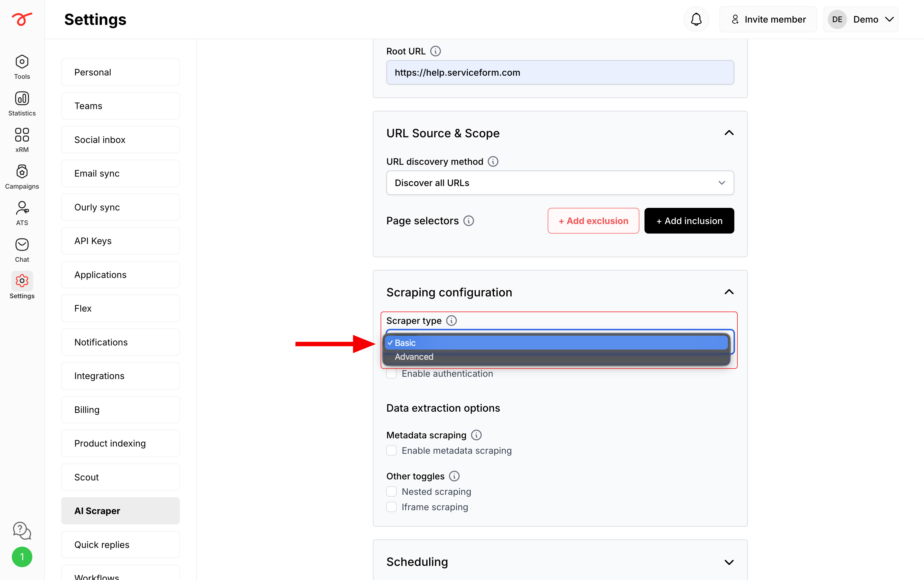Click the DE avatar circle

click(x=837, y=19)
